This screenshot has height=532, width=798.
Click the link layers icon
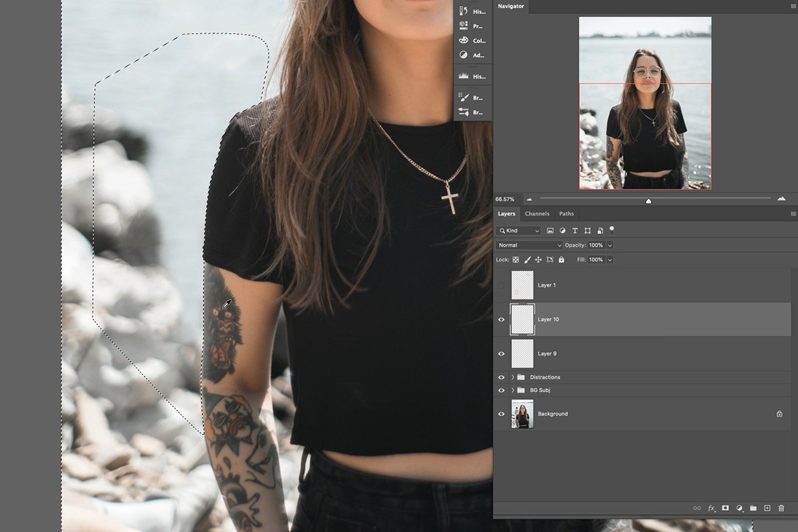697,508
